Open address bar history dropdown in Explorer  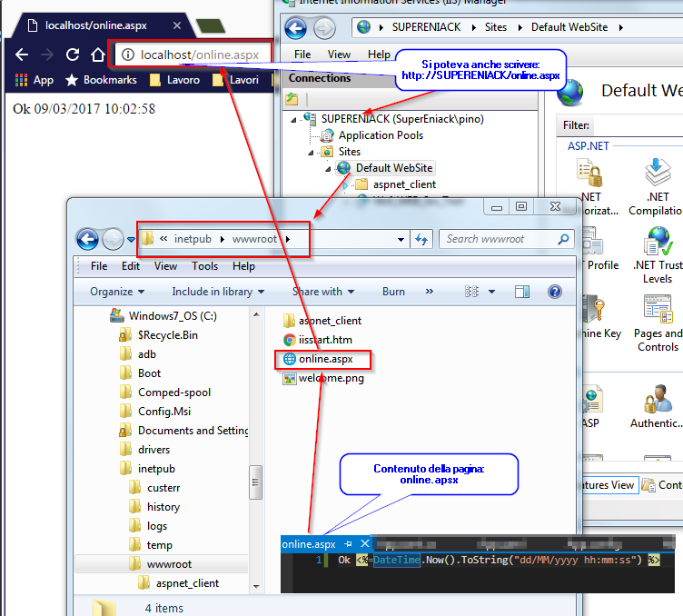click(x=401, y=240)
